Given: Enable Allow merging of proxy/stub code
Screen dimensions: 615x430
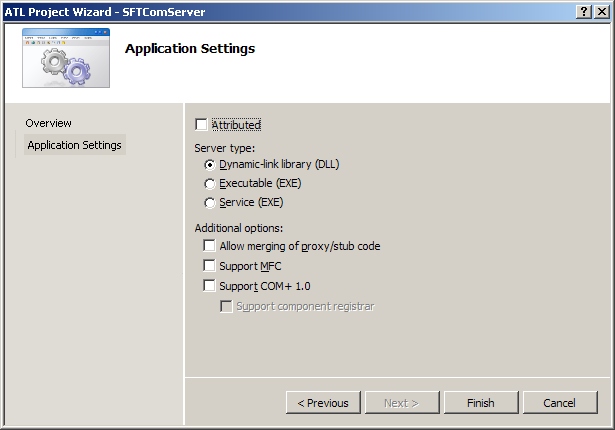Looking at the screenshot, I should [x=209, y=246].
